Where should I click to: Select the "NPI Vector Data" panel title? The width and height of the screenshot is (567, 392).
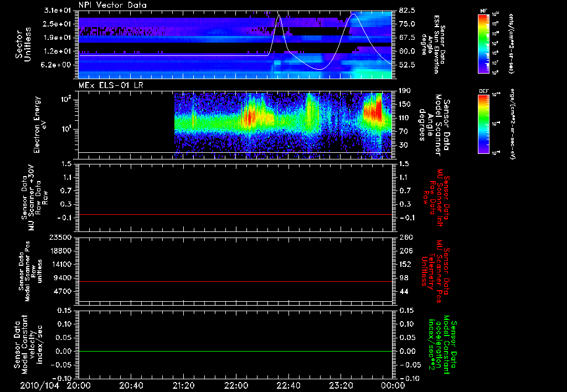pyautogui.click(x=112, y=5)
